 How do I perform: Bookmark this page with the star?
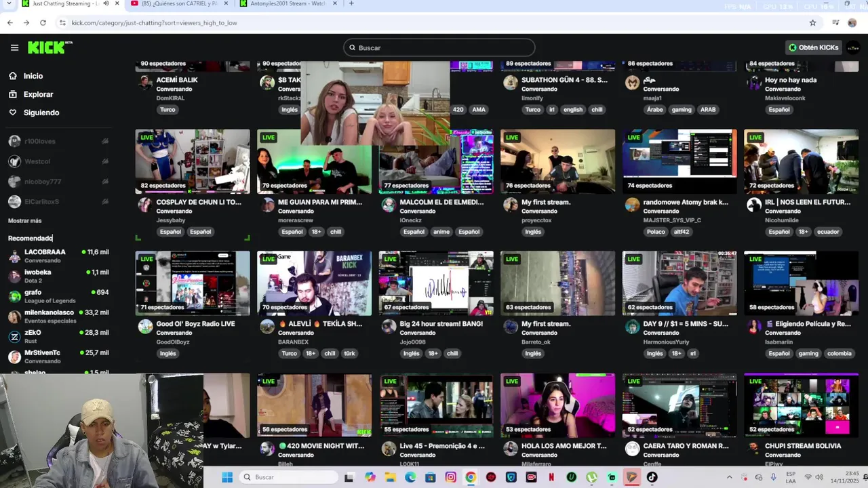pyautogui.click(x=812, y=22)
